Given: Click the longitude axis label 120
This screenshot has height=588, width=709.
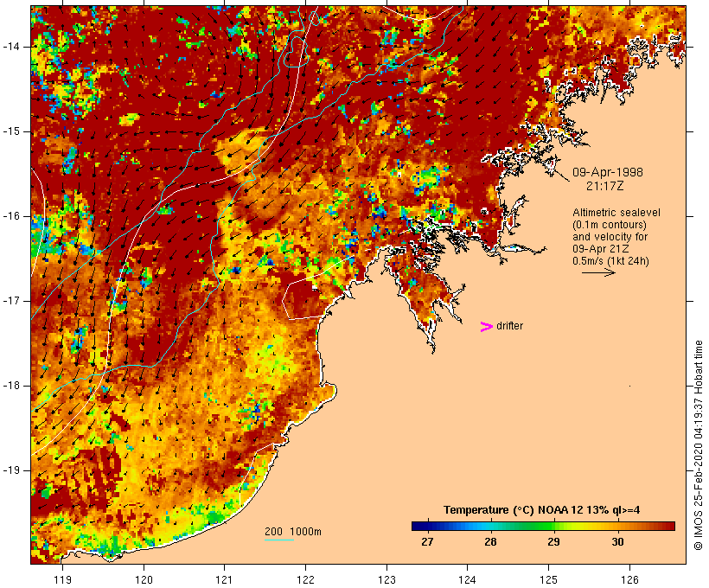Looking at the screenshot, I should point(144,579).
